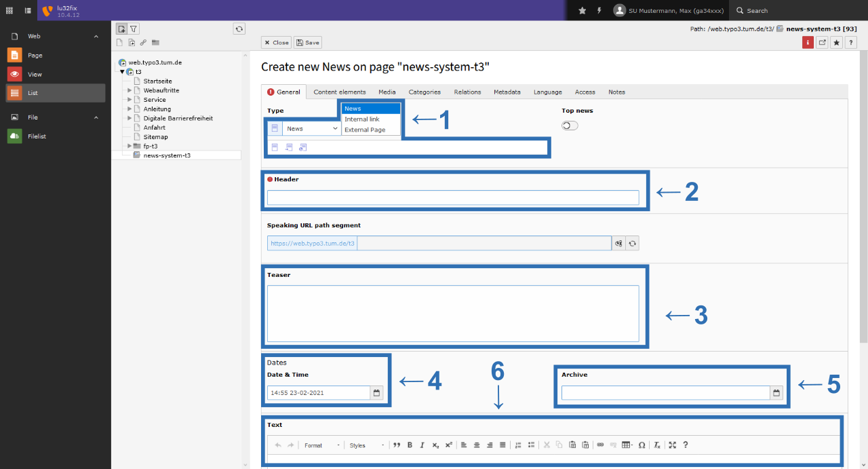Select the folder icon in tree toolbar

click(155, 43)
